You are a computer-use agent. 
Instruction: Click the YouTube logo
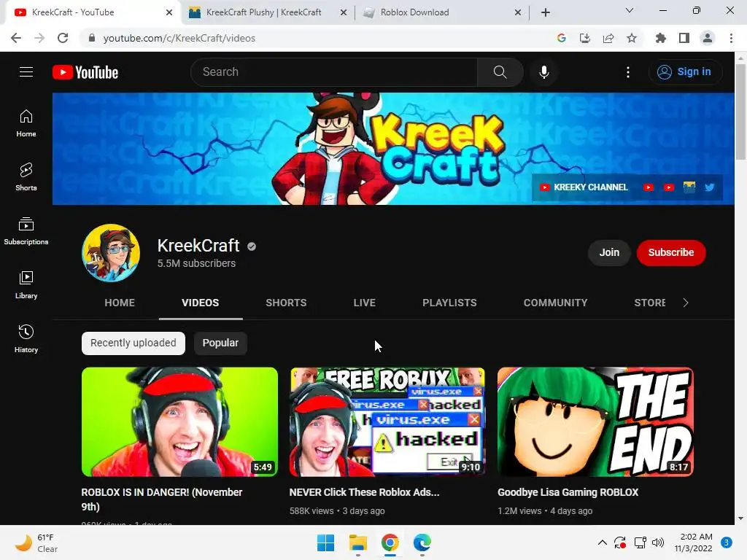click(x=85, y=72)
